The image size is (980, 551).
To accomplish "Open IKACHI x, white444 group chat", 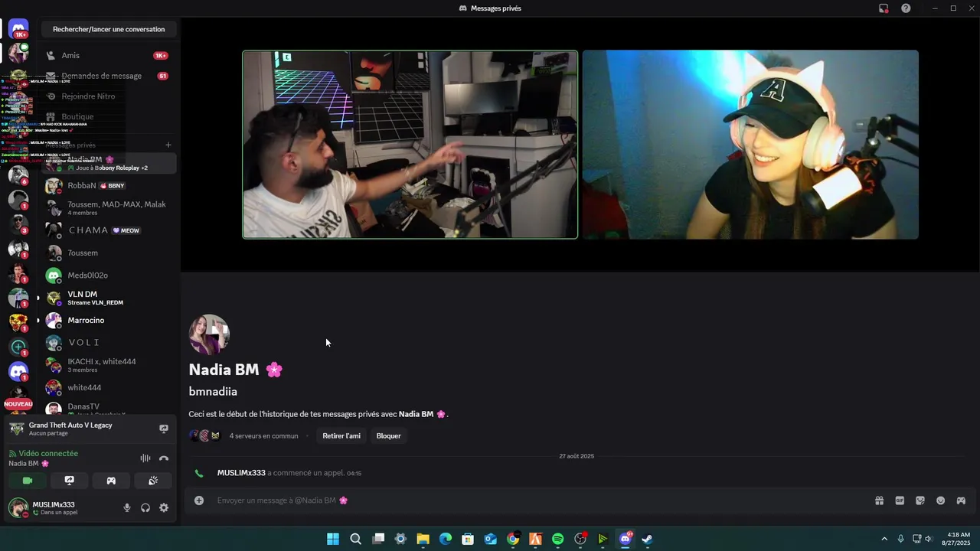I will pyautogui.click(x=109, y=365).
